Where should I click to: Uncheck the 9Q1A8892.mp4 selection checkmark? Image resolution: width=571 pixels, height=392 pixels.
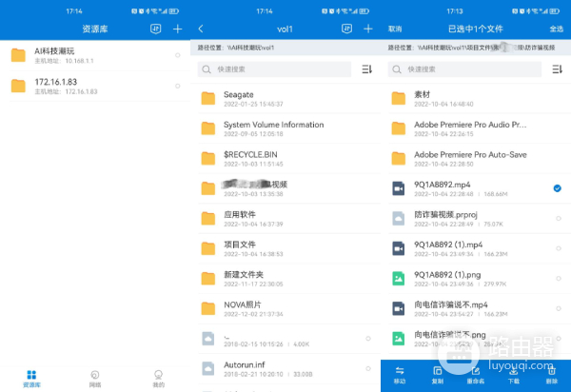coord(557,188)
